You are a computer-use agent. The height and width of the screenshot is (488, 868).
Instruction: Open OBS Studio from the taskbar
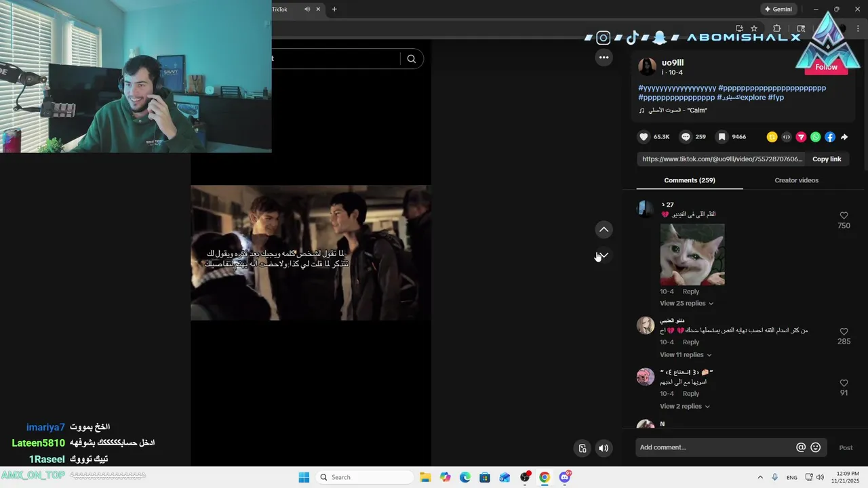(525, 477)
